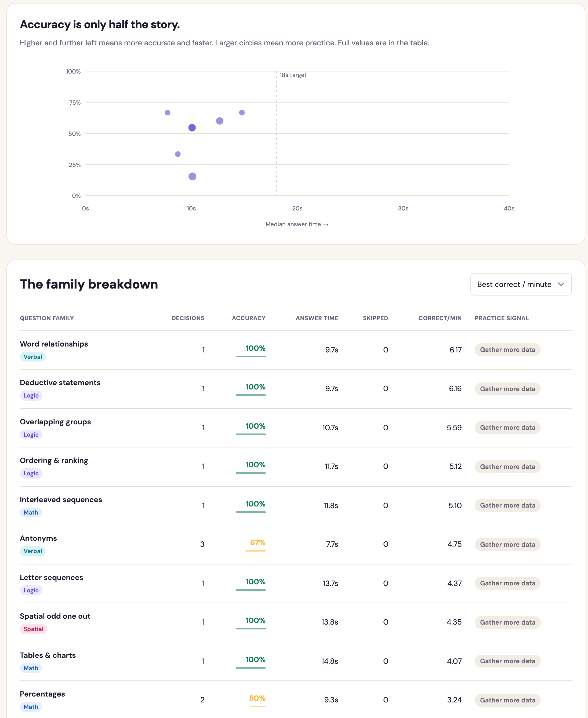Click the 18s target label in the chart
The height and width of the screenshot is (718, 588).
[293, 75]
